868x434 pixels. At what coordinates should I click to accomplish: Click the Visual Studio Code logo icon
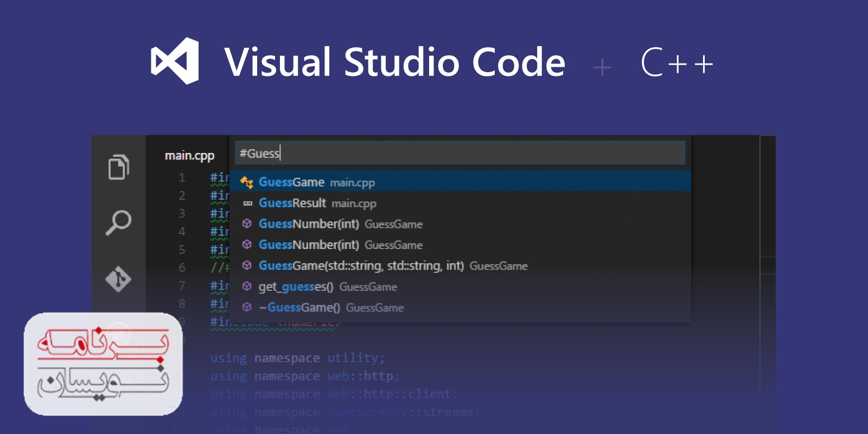(x=175, y=61)
